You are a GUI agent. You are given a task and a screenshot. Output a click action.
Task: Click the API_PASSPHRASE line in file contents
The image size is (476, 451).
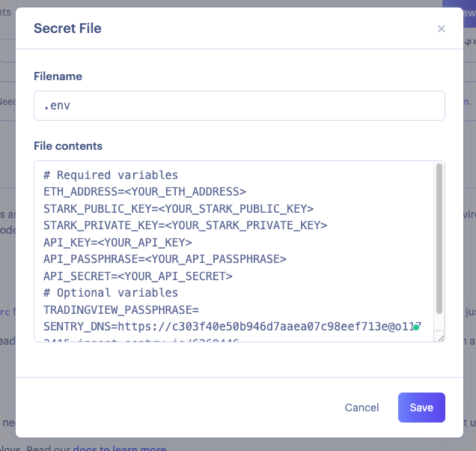pos(165,259)
